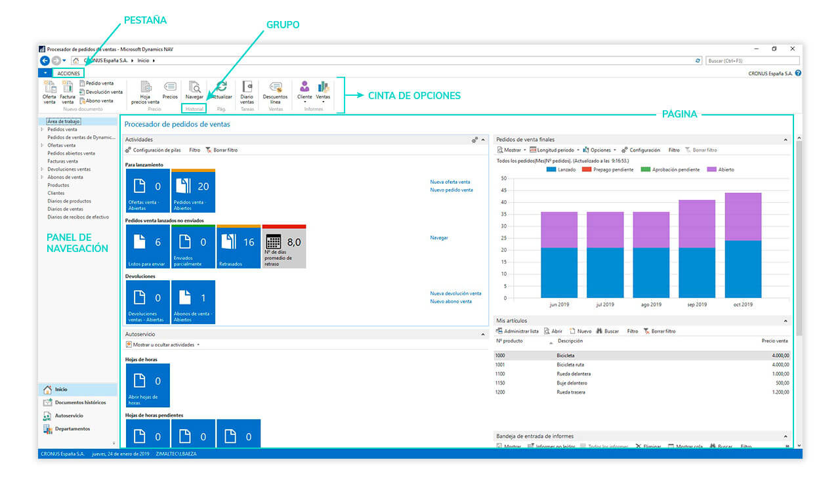Click the Oferta venta ribbon icon
The image size is (840, 504).
point(50,87)
